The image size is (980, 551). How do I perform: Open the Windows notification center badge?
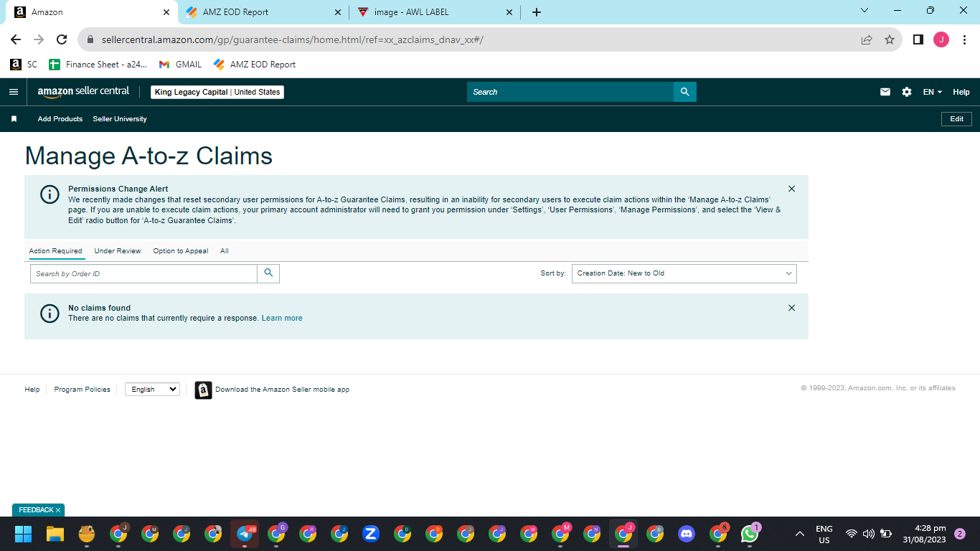(960, 534)
